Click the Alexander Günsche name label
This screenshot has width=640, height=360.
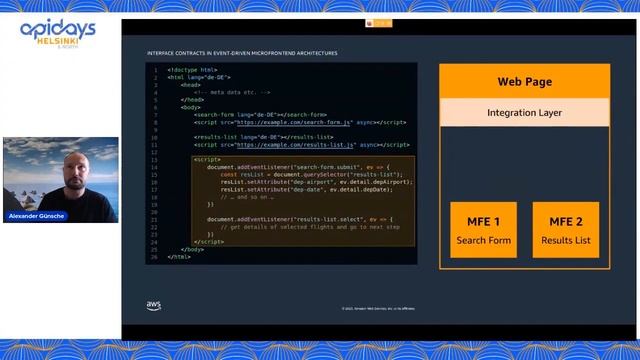coord(36,216)
